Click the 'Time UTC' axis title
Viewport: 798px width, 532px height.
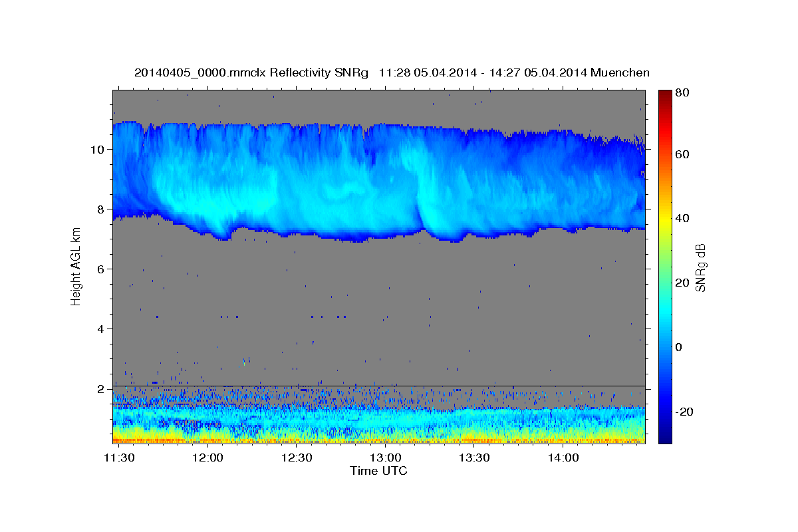point(378,471)
